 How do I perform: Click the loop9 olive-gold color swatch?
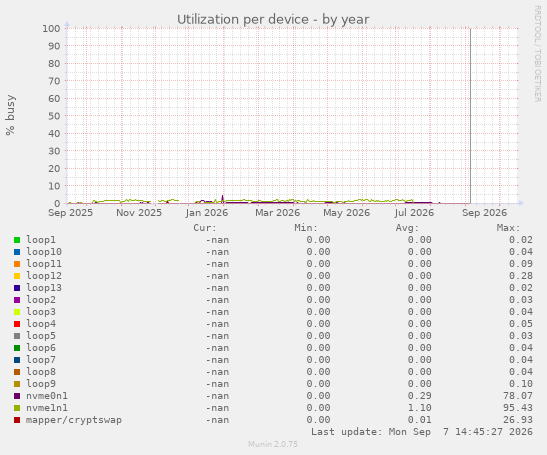tap(17, 384)
